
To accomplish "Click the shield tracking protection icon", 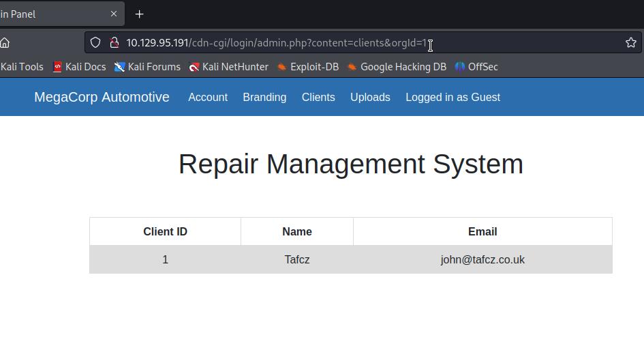I will point(95,43).
